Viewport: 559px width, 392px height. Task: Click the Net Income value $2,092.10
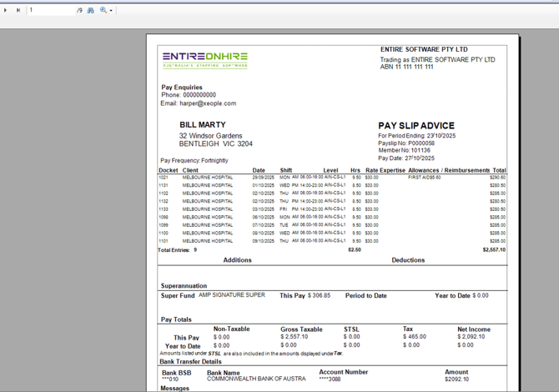tap(471, 337)
